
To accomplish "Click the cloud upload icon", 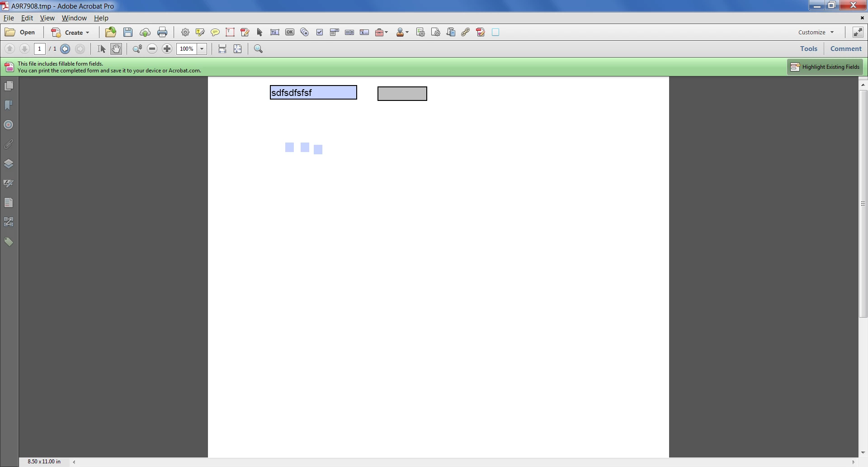I will coord(145,32).
